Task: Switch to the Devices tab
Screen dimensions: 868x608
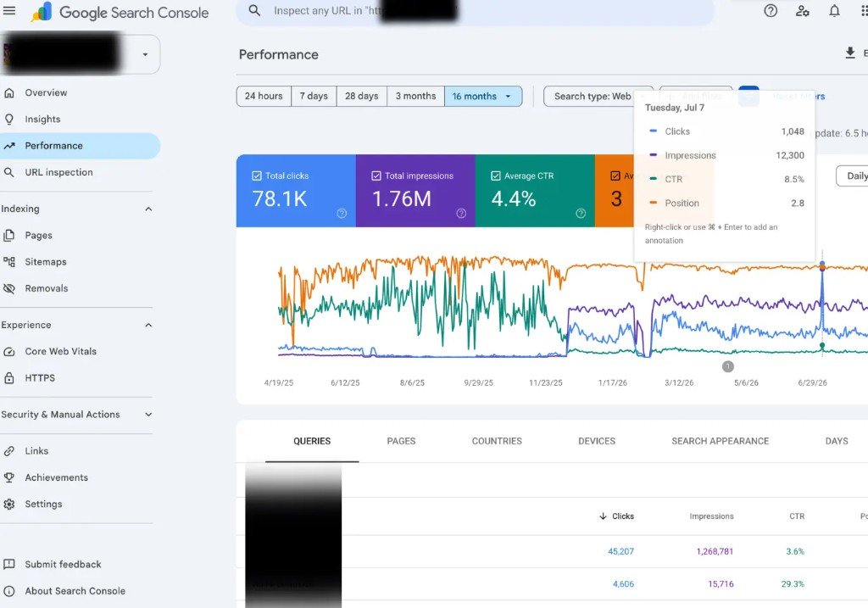Action: pos(596,441)
